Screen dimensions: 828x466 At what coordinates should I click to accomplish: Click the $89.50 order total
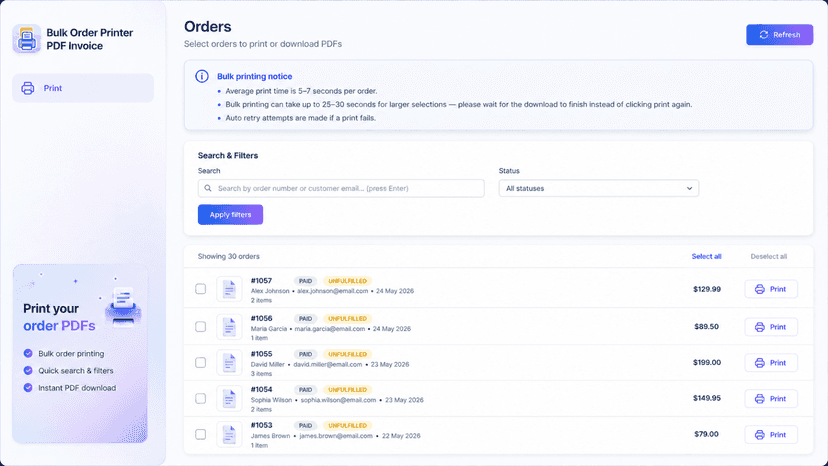(707, 327)
